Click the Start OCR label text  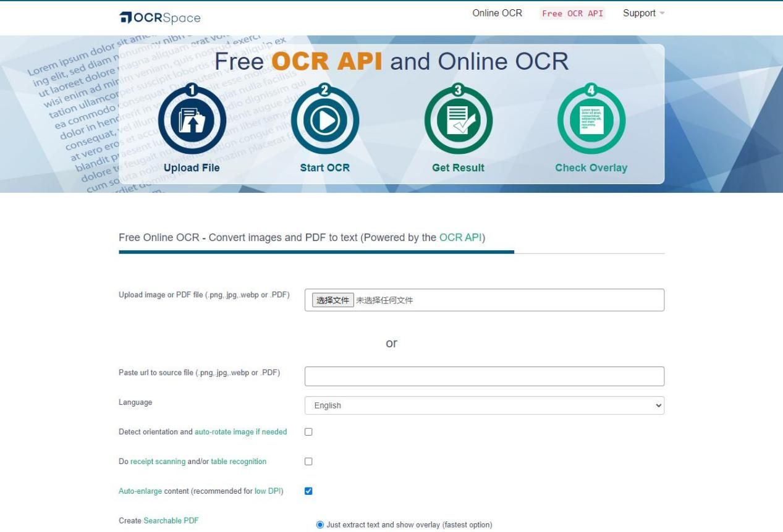pyautogui.click(x=325, y=168)
